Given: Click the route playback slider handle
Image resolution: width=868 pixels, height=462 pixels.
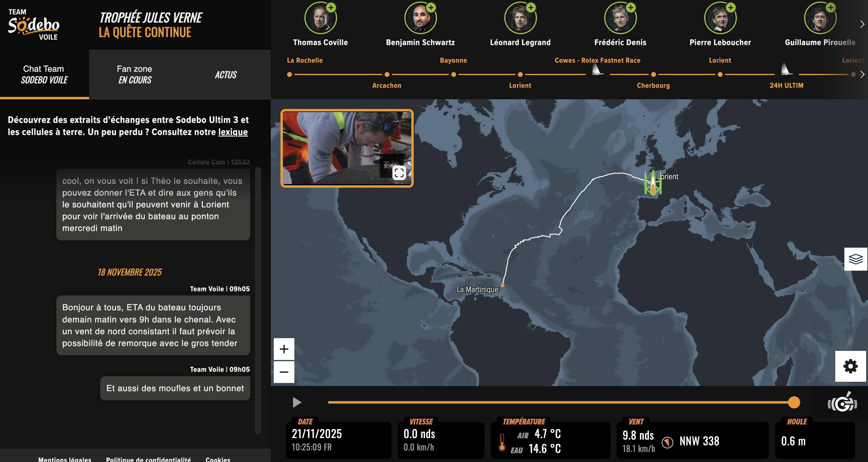Looking at the screenshot, I should [x=794, y=402].
